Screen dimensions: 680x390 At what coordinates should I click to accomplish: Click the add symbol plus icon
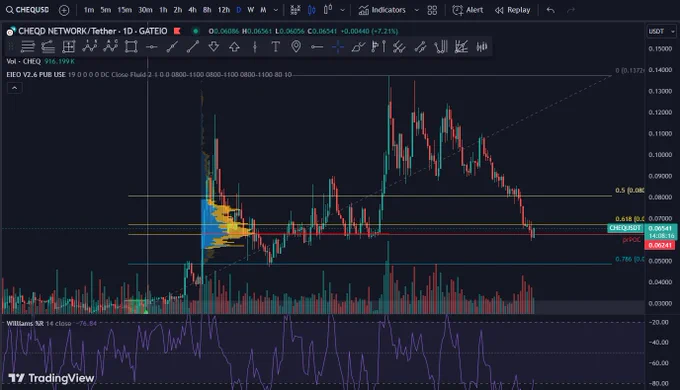64,10
